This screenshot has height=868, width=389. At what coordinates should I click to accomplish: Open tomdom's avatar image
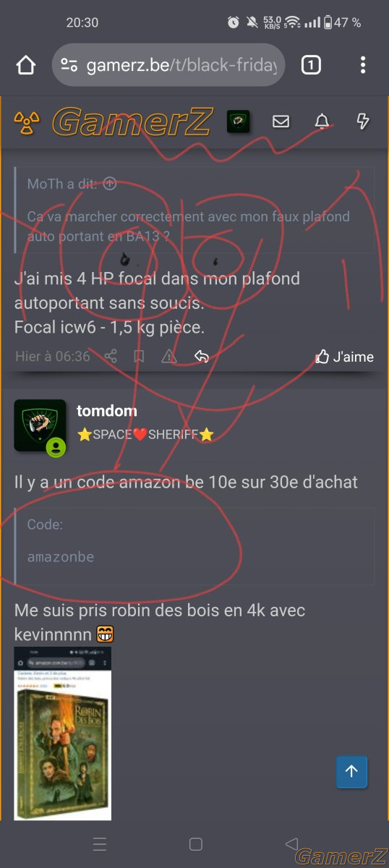(x=40, y=425)
